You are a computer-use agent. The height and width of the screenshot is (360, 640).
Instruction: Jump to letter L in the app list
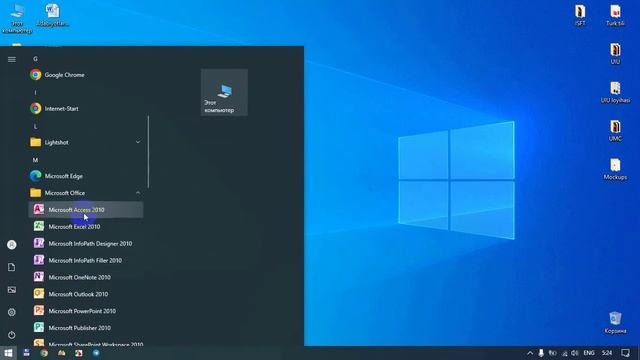click(36, 127)
